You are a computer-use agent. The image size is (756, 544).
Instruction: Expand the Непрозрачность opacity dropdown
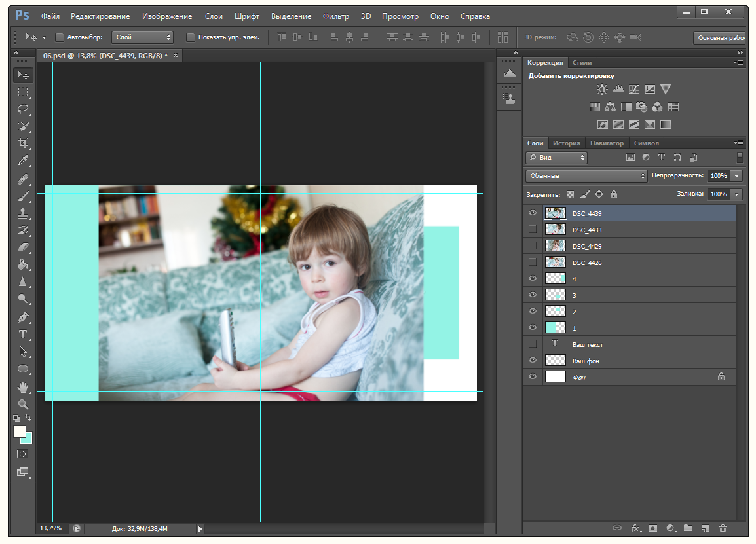click(737, 176)
